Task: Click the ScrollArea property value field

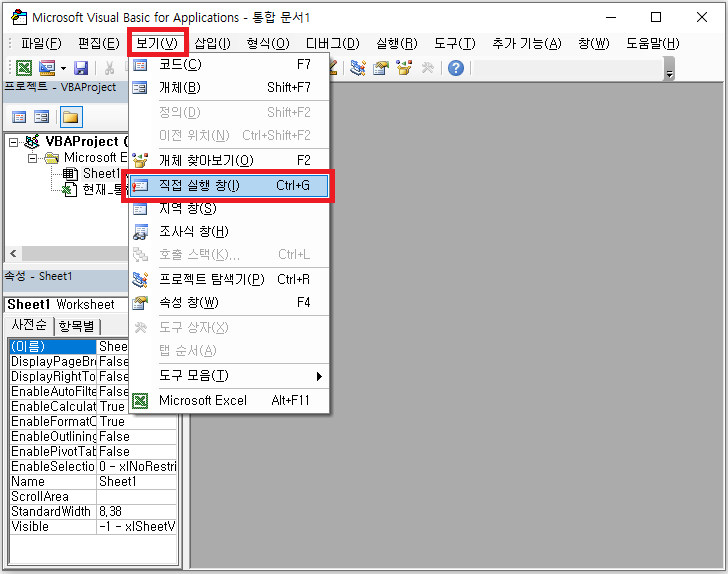Action: (137, 497)
